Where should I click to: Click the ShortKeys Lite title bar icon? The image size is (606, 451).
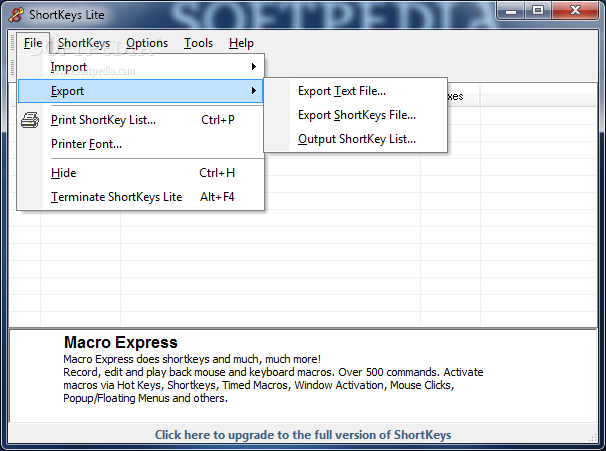point(16,15)
